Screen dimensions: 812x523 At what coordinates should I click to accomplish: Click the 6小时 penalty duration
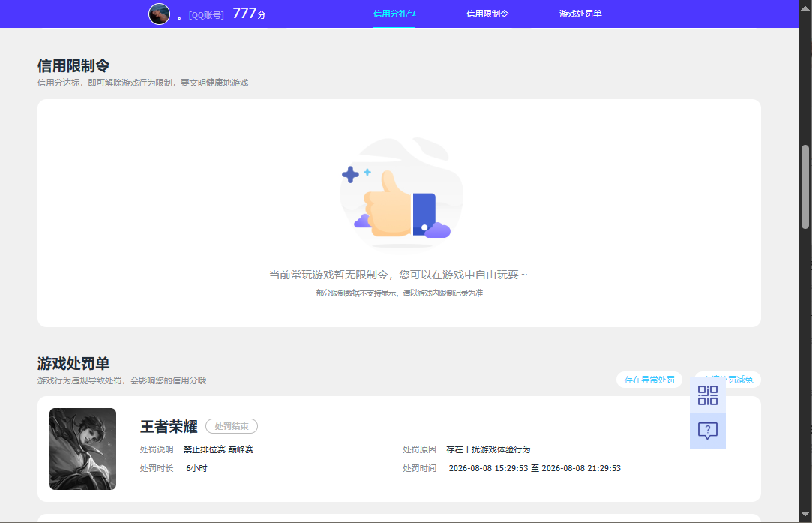(x=196, y=468)
